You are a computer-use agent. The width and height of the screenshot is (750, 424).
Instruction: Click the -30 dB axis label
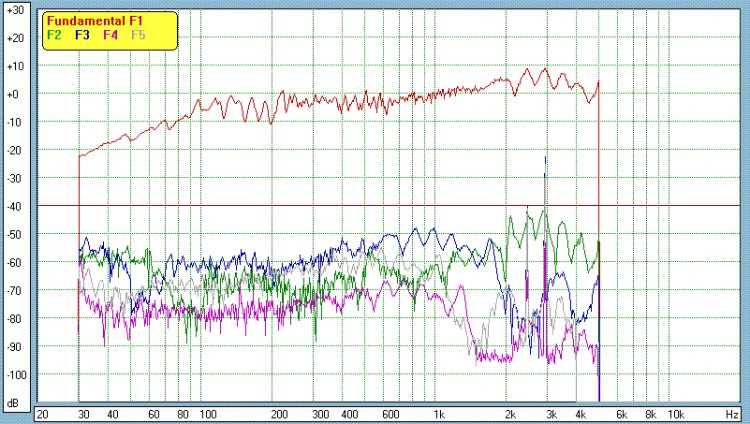coord(15,179)
